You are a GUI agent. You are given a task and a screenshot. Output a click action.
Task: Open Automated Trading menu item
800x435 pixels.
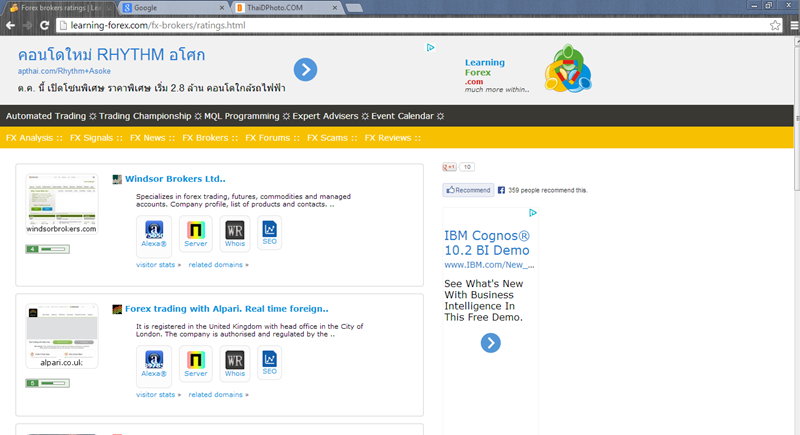click(x=46, y=116)
